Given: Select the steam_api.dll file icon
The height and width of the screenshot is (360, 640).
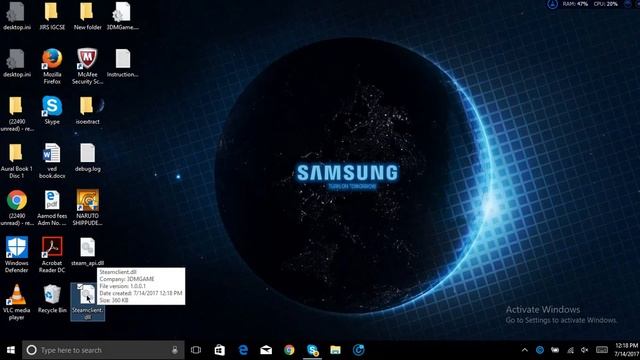Looking at the screenshot, I should click(x=87, y=251).
